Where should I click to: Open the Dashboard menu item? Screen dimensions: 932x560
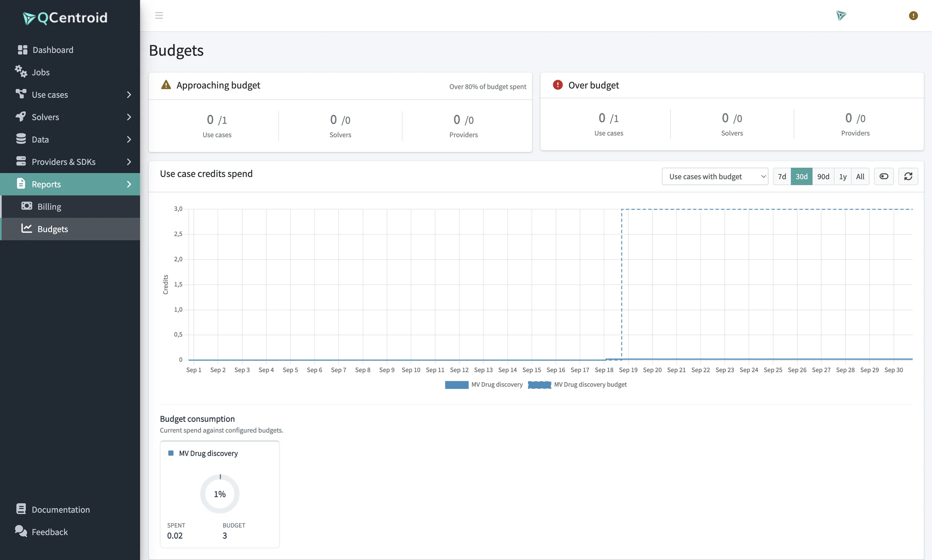point(70,50)
